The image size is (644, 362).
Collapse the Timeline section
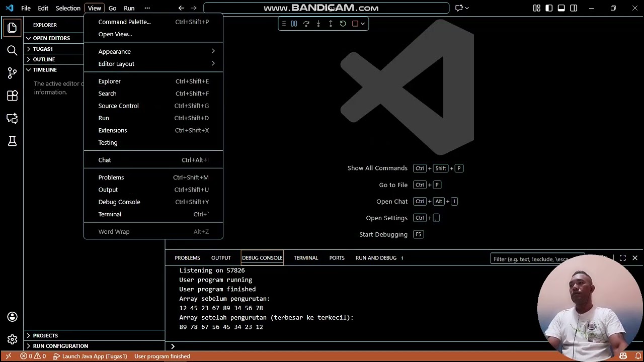(45, 70)
